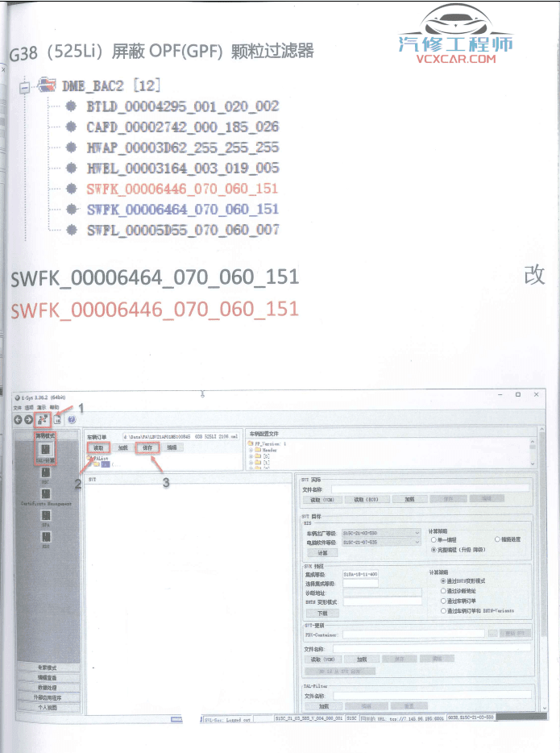Click the 计算 button under KIS

pos(322,553)
